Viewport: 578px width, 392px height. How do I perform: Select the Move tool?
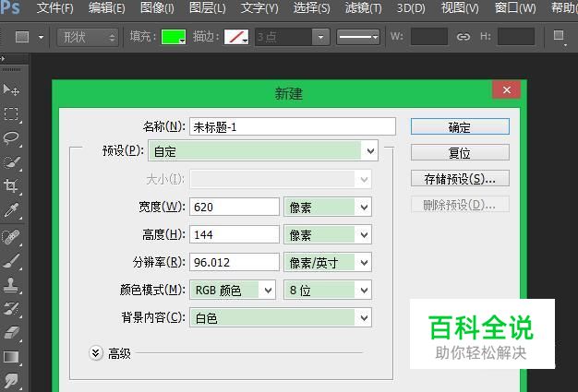click(x=11, y=89)
